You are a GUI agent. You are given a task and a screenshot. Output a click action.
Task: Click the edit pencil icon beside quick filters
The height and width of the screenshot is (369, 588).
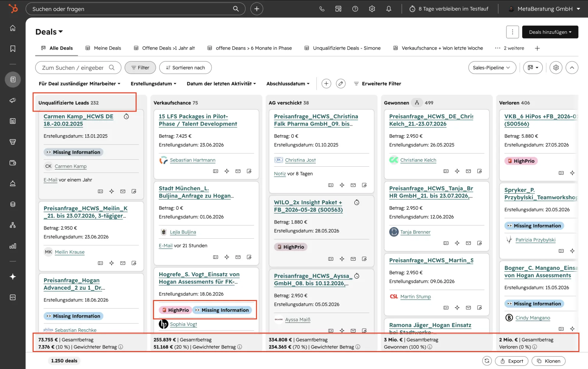tap(341, 84)
